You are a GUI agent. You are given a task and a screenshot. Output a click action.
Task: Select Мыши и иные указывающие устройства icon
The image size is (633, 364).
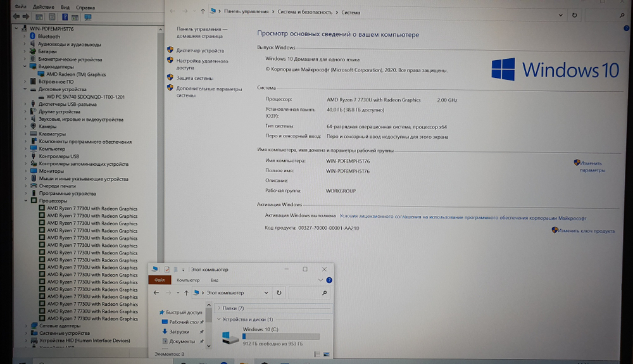(34, 179)
